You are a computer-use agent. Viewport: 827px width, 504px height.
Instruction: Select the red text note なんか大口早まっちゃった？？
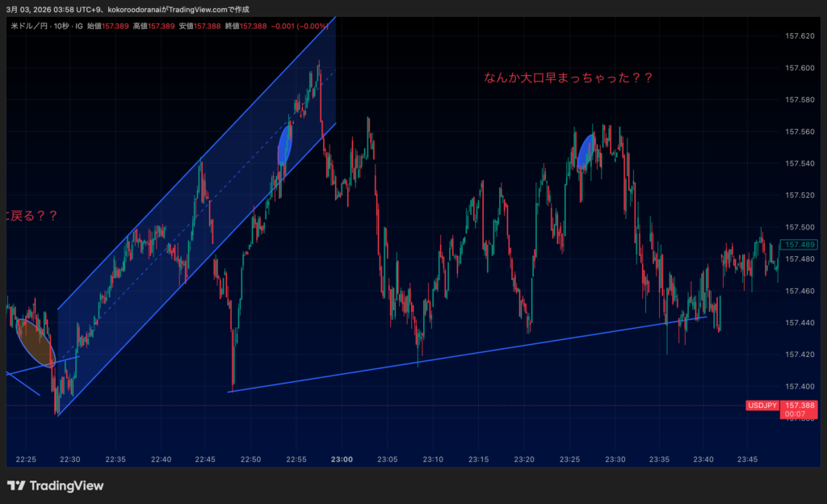click(568, 78)
